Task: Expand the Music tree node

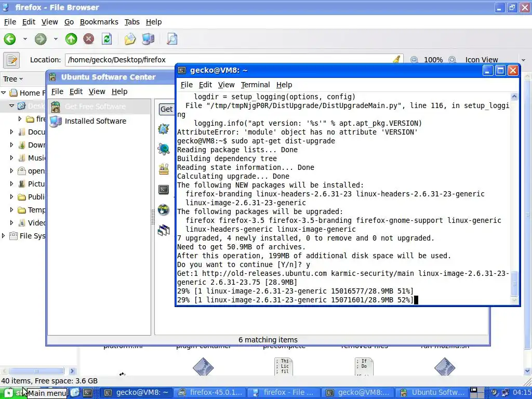Action: (11, 158)
